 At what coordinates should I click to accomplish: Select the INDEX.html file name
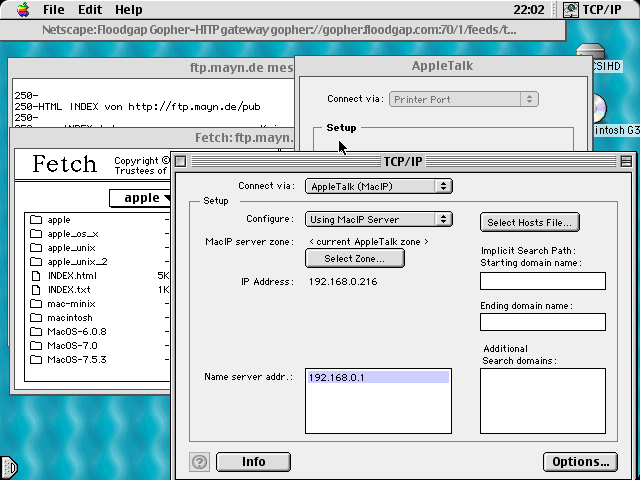point(72,276)
